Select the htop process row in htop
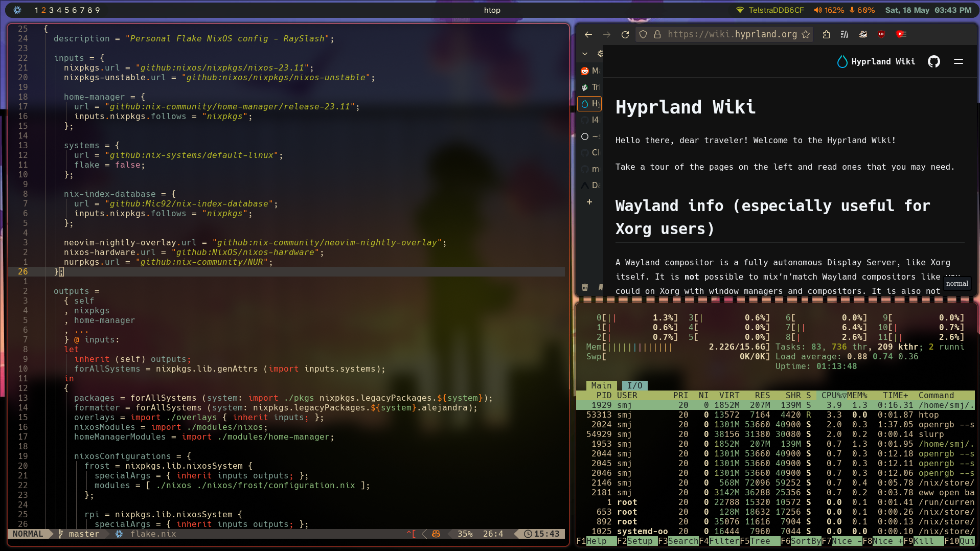This screenshot has height=551, width=980. 776,415
